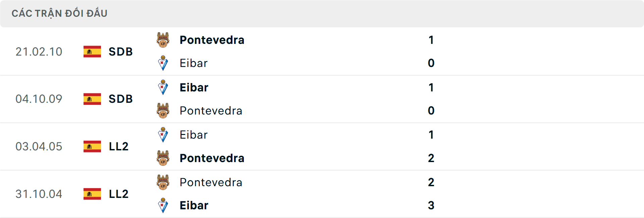Select the Eibar badge in the 03.04.05 row
644x218 pixels.
(x=163, y=135)
